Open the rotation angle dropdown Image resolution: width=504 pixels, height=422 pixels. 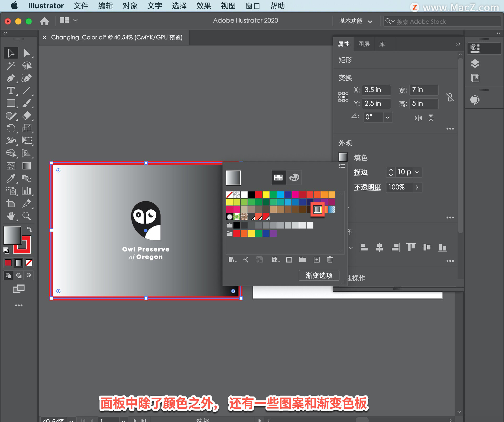point(387,117)
